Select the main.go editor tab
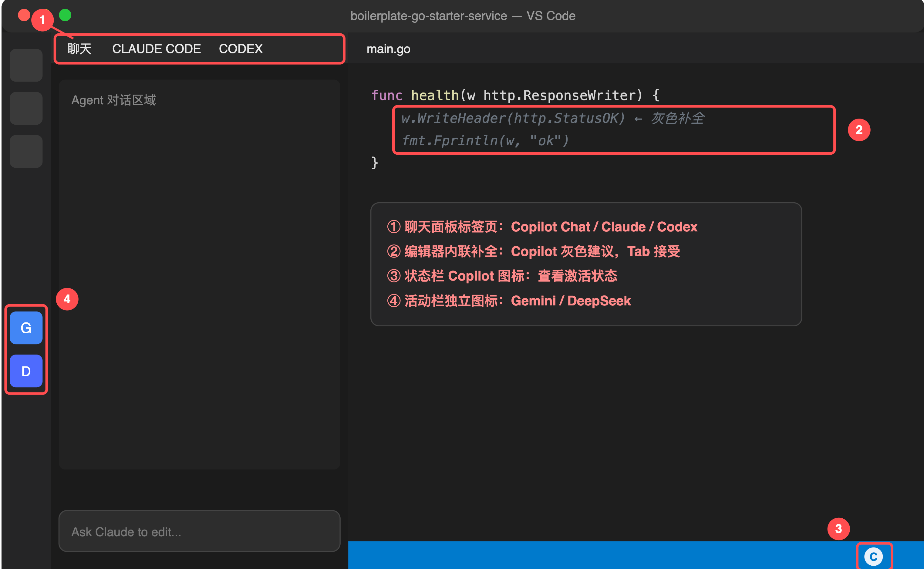 point(388,49)
